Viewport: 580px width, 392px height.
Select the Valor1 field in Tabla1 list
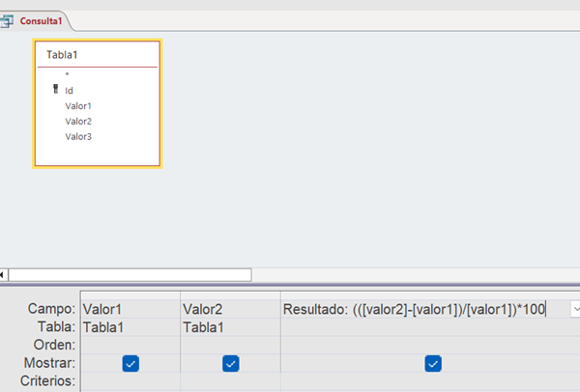click(78, 106)
